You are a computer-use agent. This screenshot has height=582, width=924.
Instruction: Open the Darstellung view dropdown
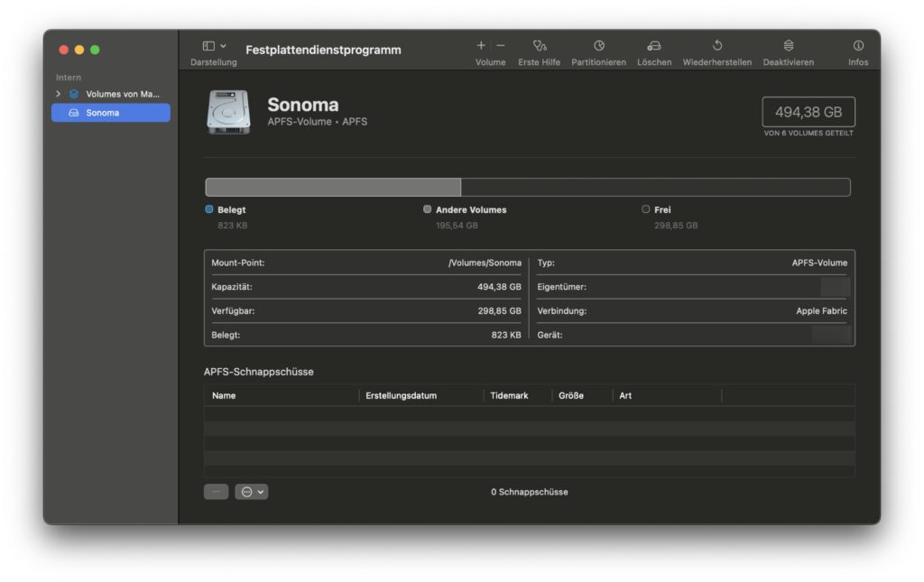[x=210, y=43]
